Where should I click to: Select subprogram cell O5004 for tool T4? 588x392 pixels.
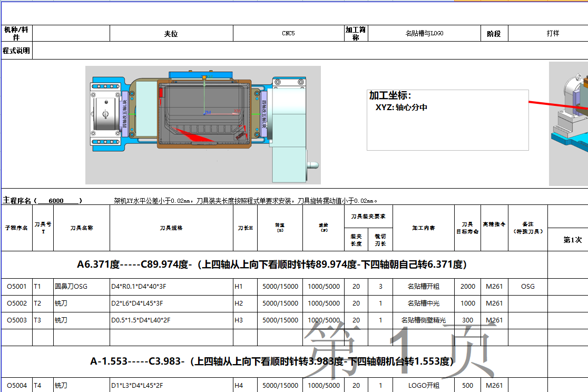tap(16, 385)
